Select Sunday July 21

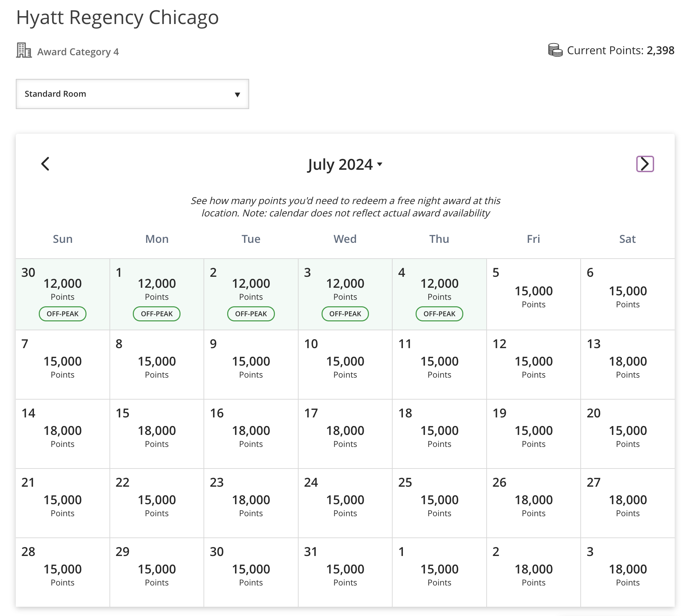click(x=63, y=503)
